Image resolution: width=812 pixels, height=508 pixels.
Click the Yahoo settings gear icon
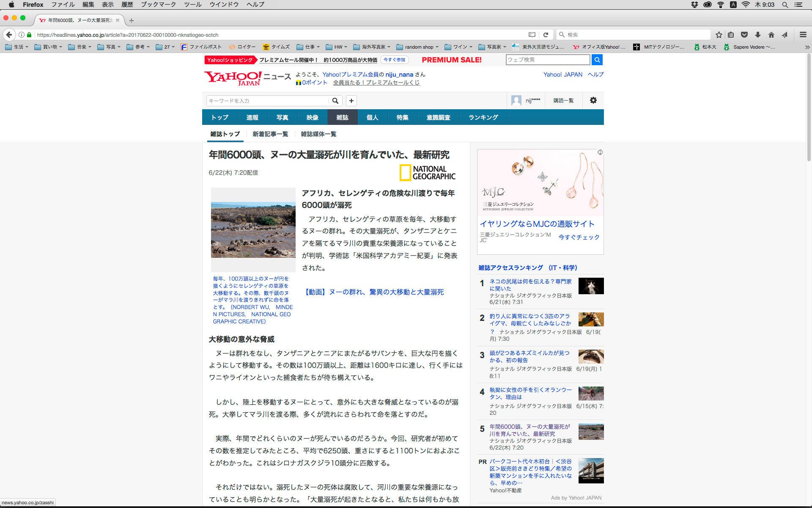tap(593, 100)
